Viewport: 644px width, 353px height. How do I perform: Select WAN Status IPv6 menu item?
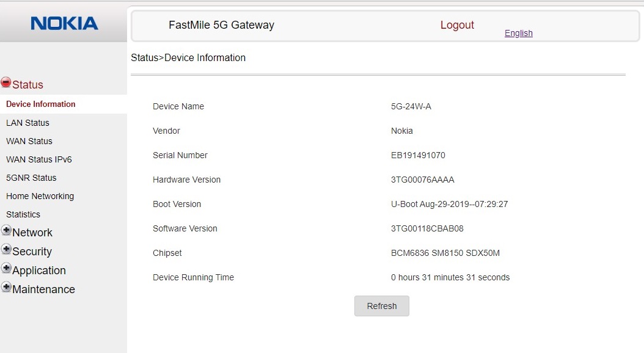(39, 159)
